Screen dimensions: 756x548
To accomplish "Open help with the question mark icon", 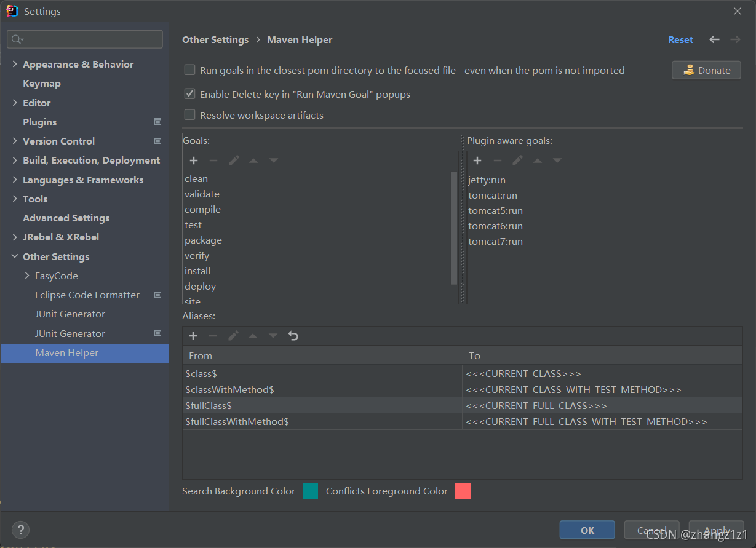I will click(20, 529).
